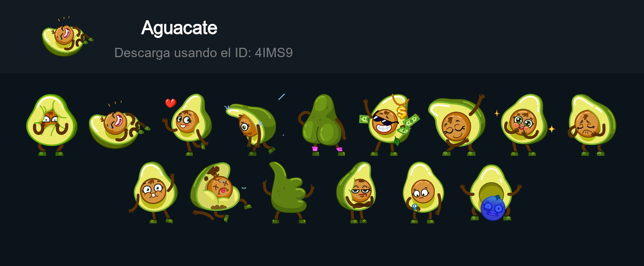Select the sad crying avocado sticker
This screenshot has width=644, height=266.
coord(592,125)
